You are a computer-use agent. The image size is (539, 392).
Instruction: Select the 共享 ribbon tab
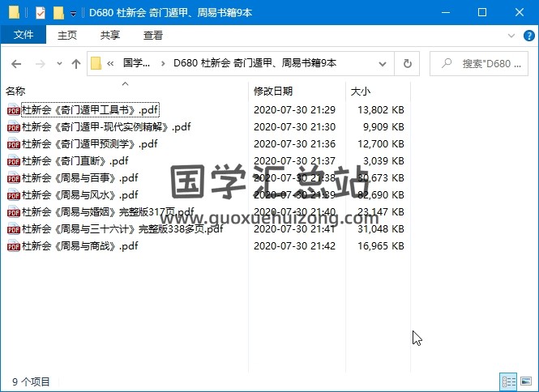coord(110,36)
